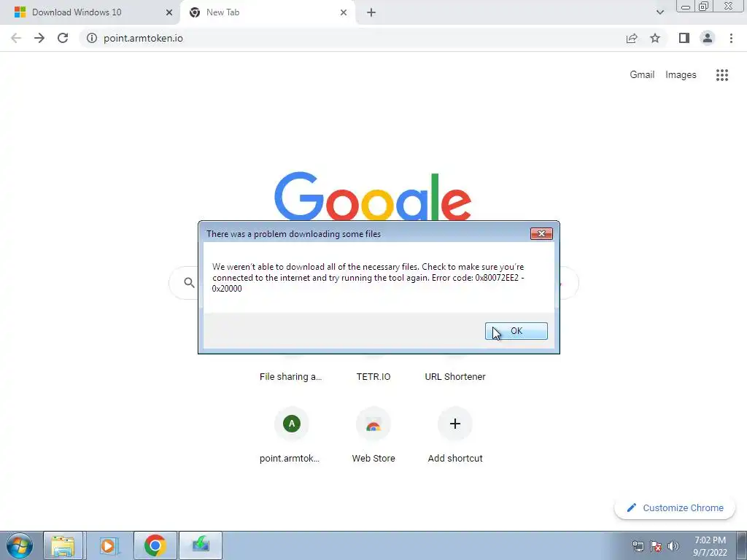Click the search magnifier icon
Screen dimensions: 747x560
tap(189, 283)
